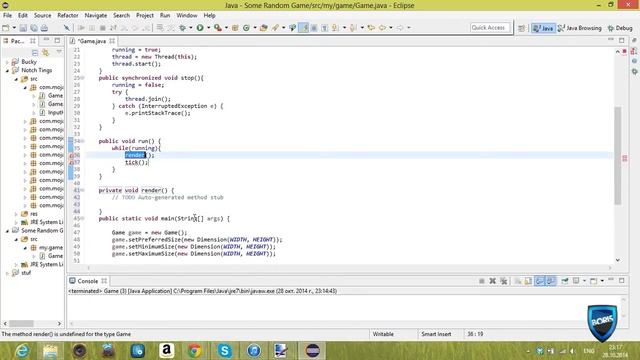
Task: Switch to the Java perspective
Action: point(543,28)
